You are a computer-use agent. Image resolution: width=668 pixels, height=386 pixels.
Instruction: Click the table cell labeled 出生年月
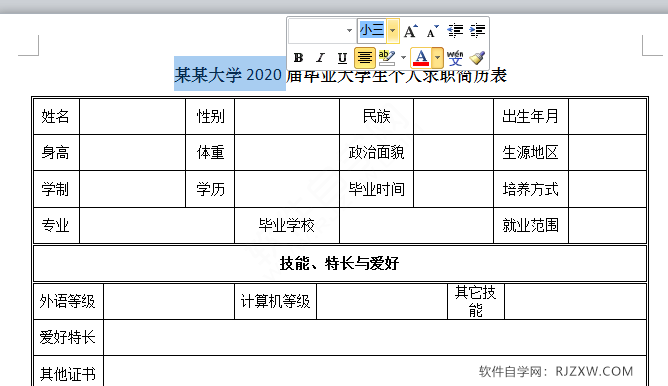pos(530,116)
